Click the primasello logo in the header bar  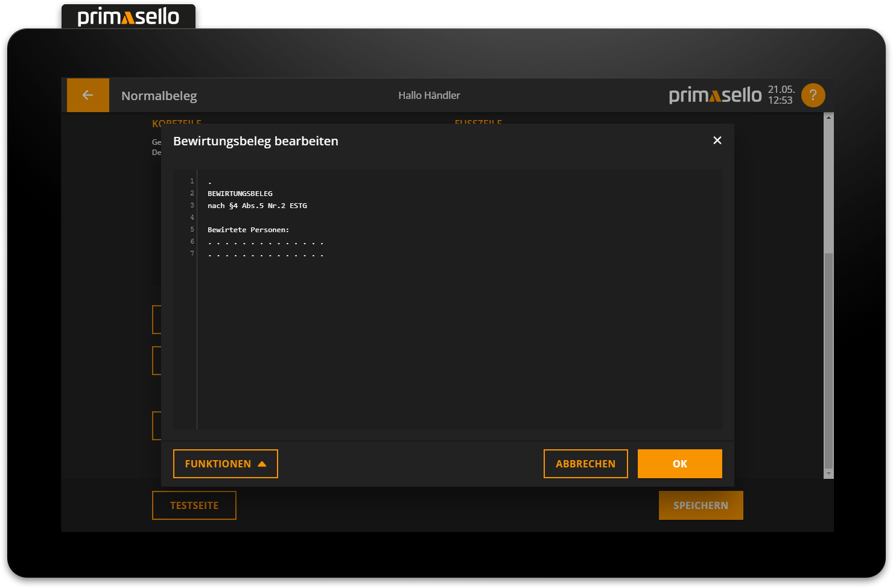click(715, 95)
